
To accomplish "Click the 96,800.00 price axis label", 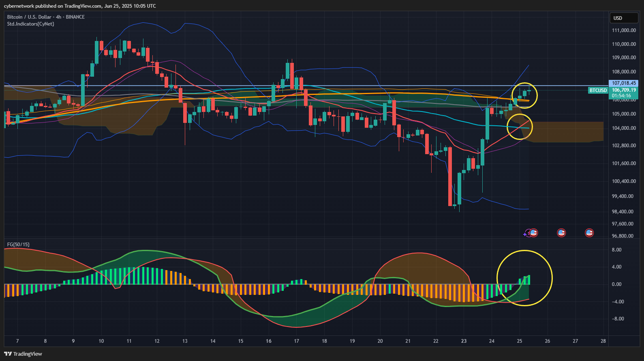I will pyautogui.click(x=623, y=236).
